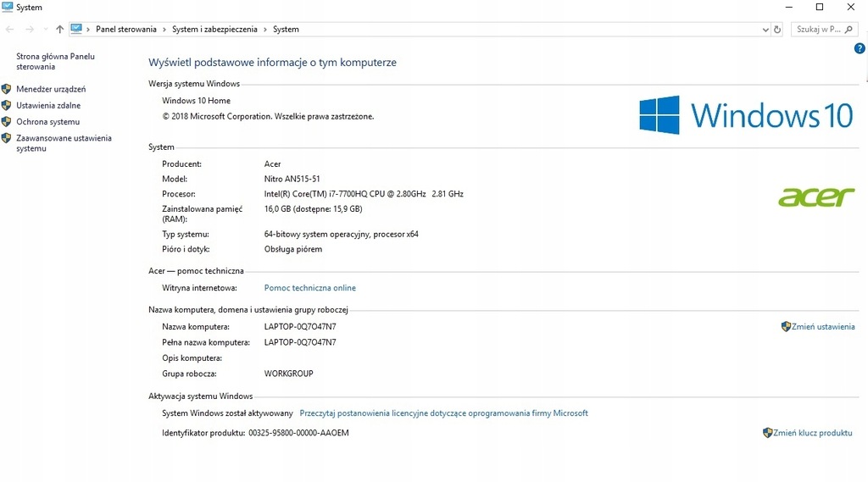Select the Windows 10 Home edition text
This screenshot has width=868, height=482.
pos(196,101)
